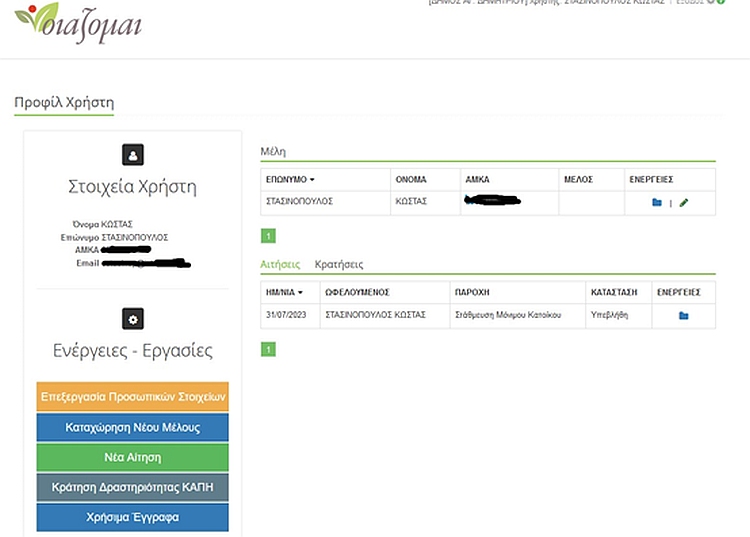Click Επεξεργασία Προσωπικών Στοιχείων button

click(133, 396)
